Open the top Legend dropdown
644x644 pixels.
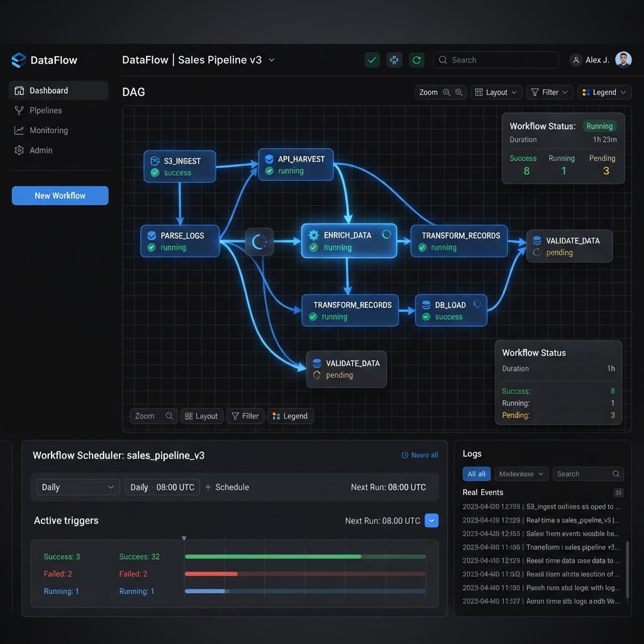pyautogui.click(x=604, y=92)
